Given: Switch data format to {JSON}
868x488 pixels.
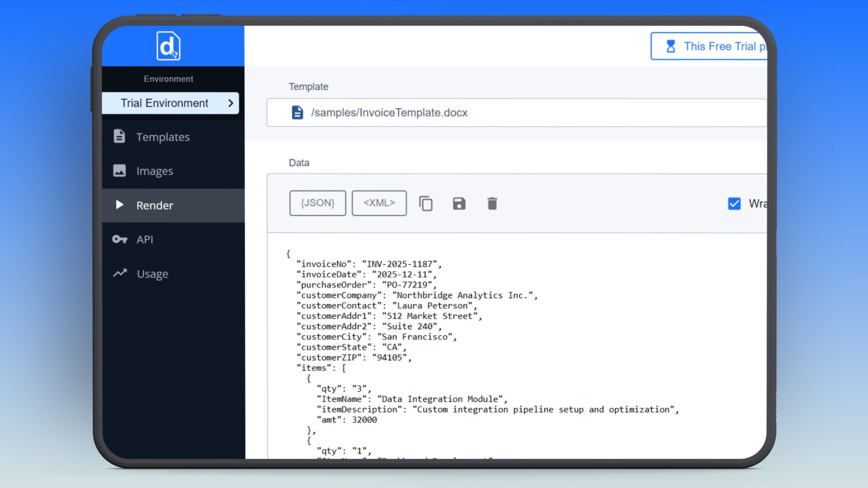Looking at the screenshot, I should [317, 203].
